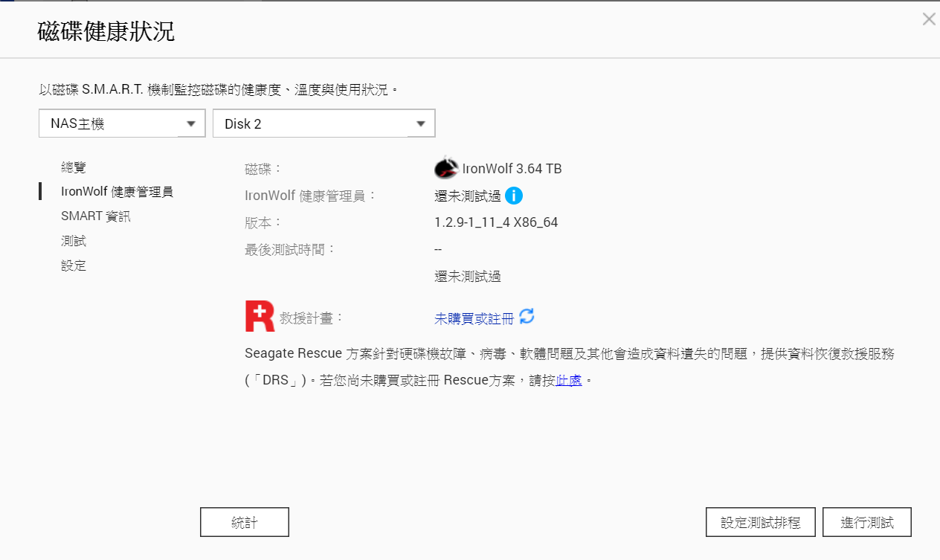Click the IronWolf disk logo icon
Screen dimensions: 940x560
click(x=446, y=168)
